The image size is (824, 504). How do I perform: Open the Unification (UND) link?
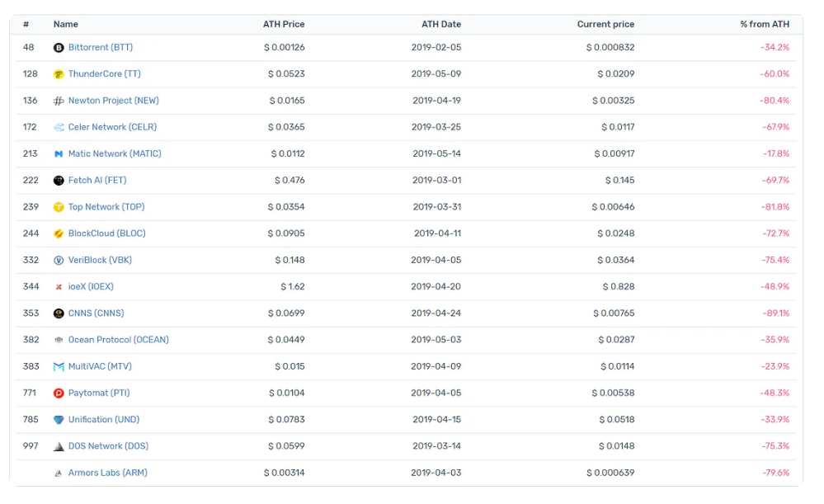(x=104, y=419)
